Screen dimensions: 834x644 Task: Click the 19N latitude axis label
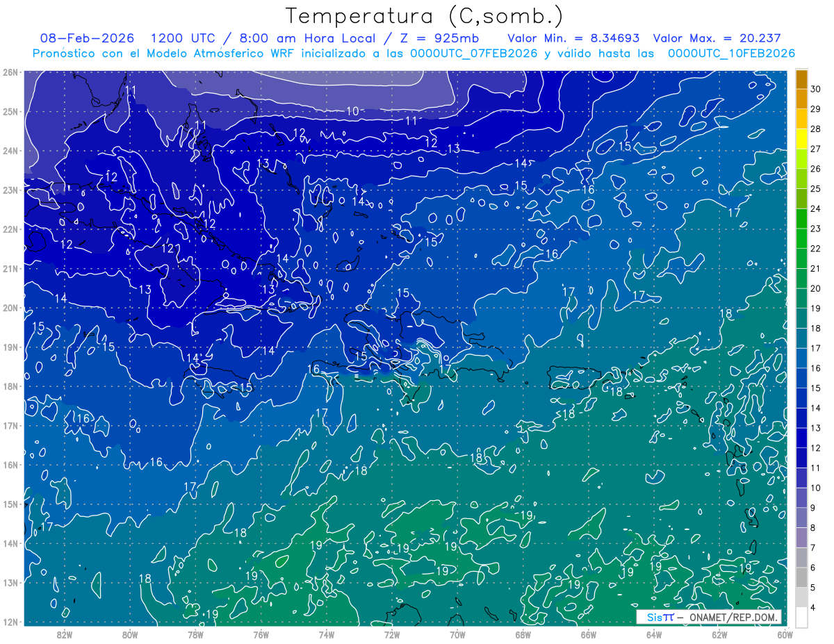click(x=10, y=347)
